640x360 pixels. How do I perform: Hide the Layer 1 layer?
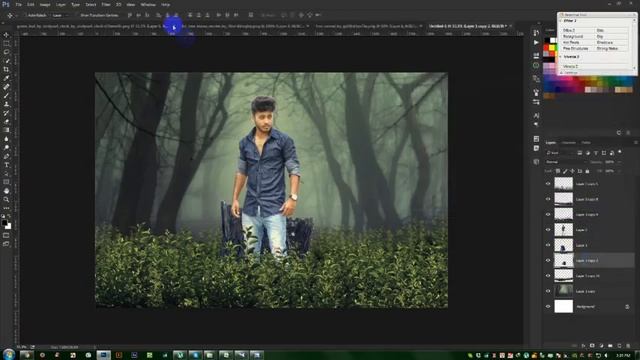coord(548,245)
